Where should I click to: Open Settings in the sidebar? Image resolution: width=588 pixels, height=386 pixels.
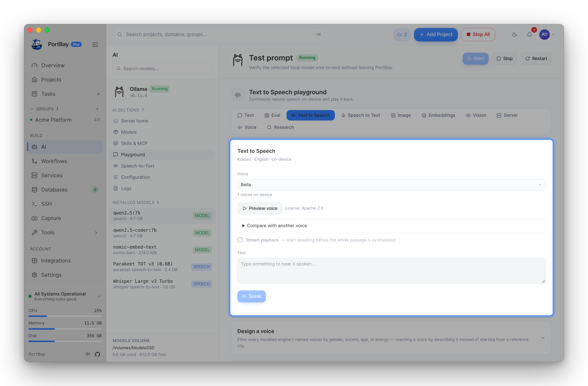click(x=65, y=275)
